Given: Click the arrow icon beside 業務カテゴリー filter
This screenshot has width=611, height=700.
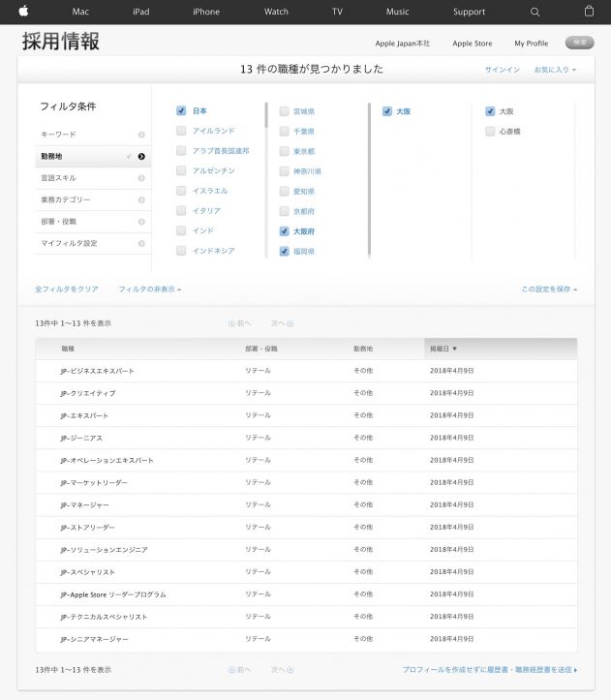Looking at the screenshot, I should pyautogui.click(x=141, y=199).
